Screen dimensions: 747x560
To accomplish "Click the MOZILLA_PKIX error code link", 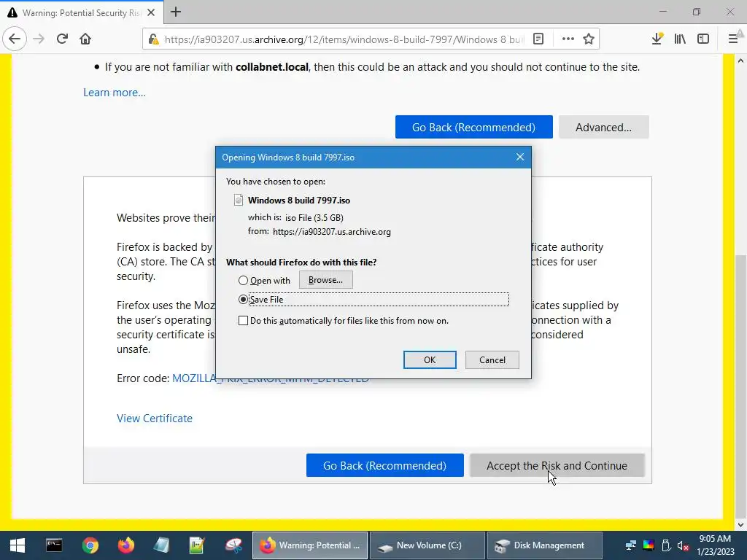I will (x=194, y=378).
